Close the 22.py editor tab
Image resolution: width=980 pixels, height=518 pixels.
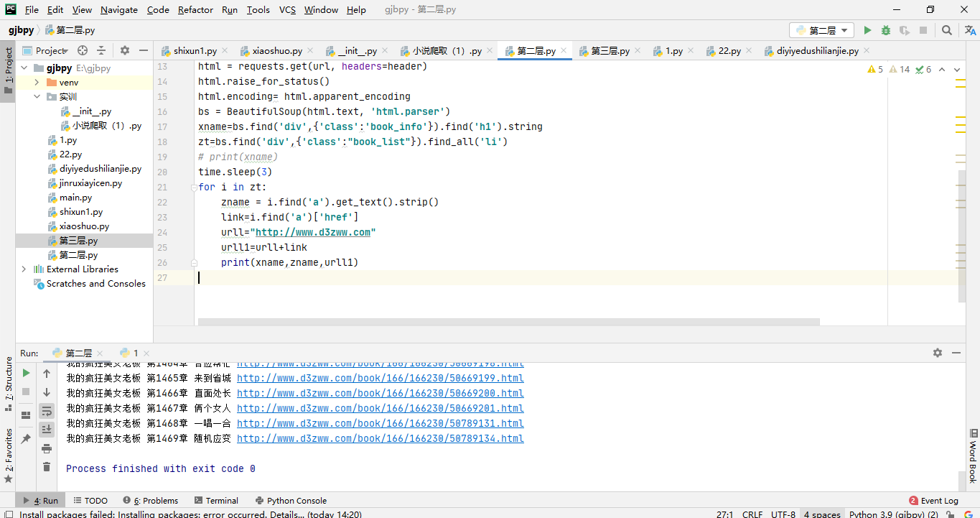748,51
